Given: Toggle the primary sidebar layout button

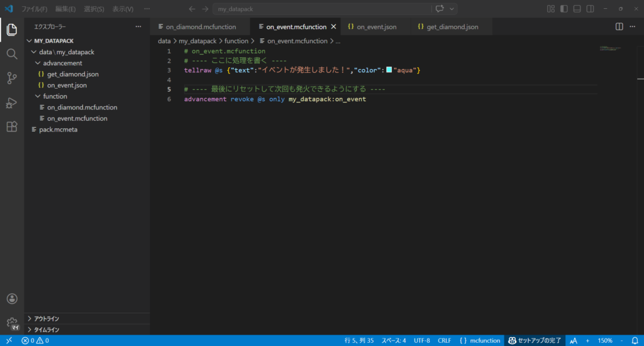Looking at the screenshot, I should (x=564, y=9).
